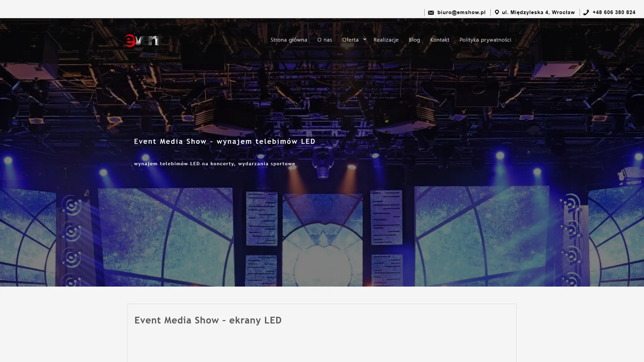Go to the O nas page
Viewport: 644px width, 362px height.
point(325,40)
